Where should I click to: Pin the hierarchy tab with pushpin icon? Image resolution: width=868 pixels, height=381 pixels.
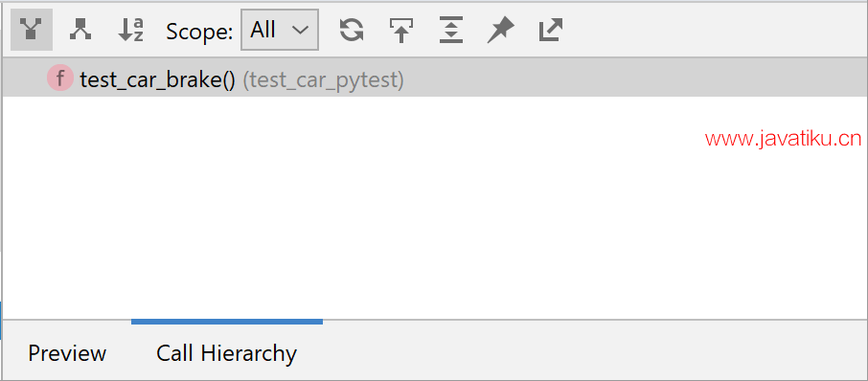click(x=501, y=30)
